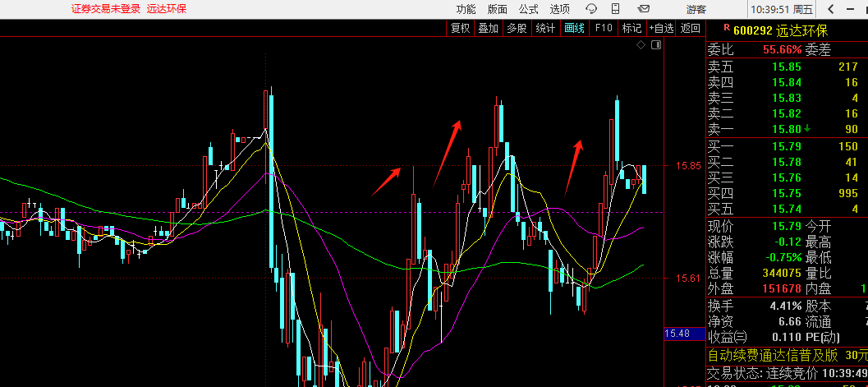The image size is (868, 387).
Task: Click the 今开 label
Action: point(818,226)
